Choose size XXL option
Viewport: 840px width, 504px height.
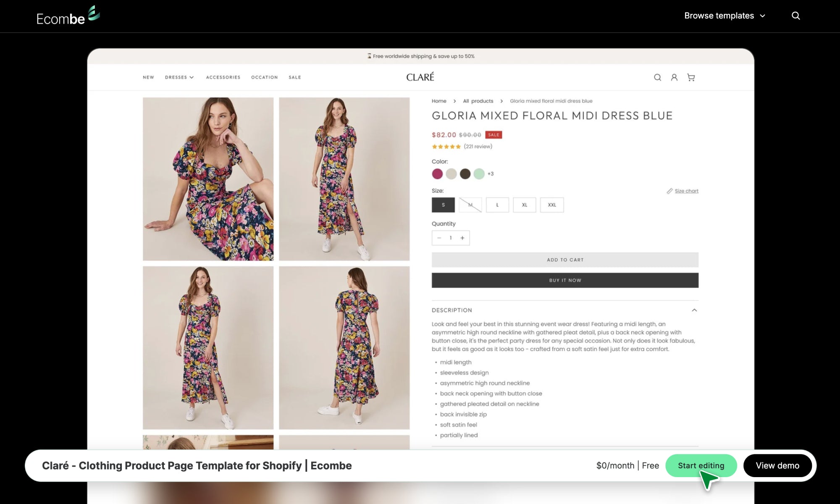pos(552,205)
